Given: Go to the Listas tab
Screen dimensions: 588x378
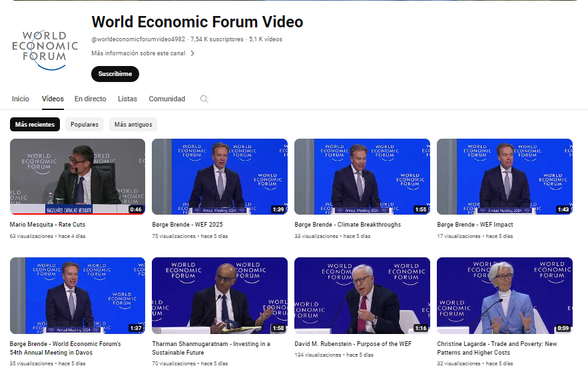Looking at the screenshot, I should coord(127,99).
